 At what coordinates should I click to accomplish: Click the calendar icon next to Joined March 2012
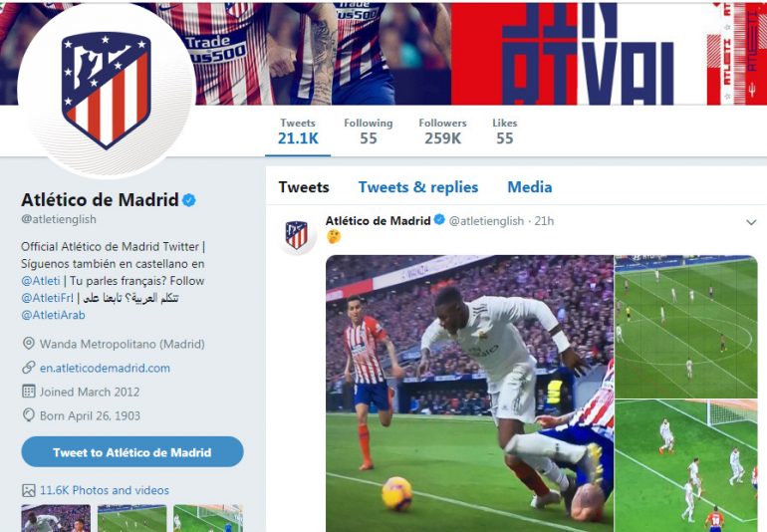point(29,392)
